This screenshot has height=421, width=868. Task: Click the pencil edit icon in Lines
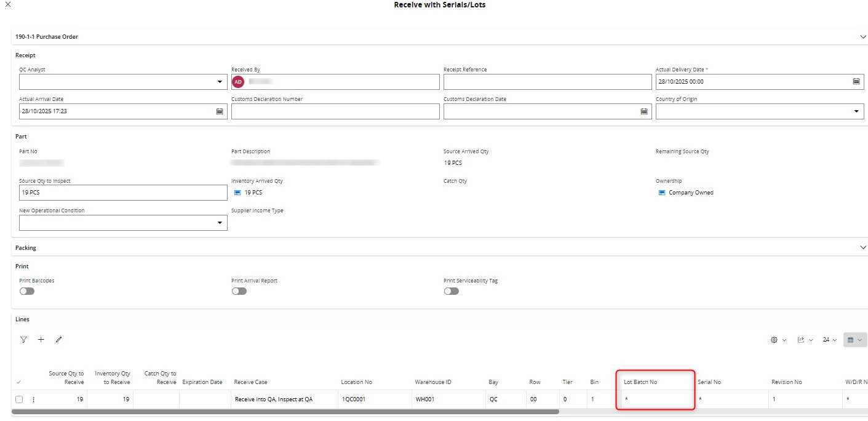point(58,340)
